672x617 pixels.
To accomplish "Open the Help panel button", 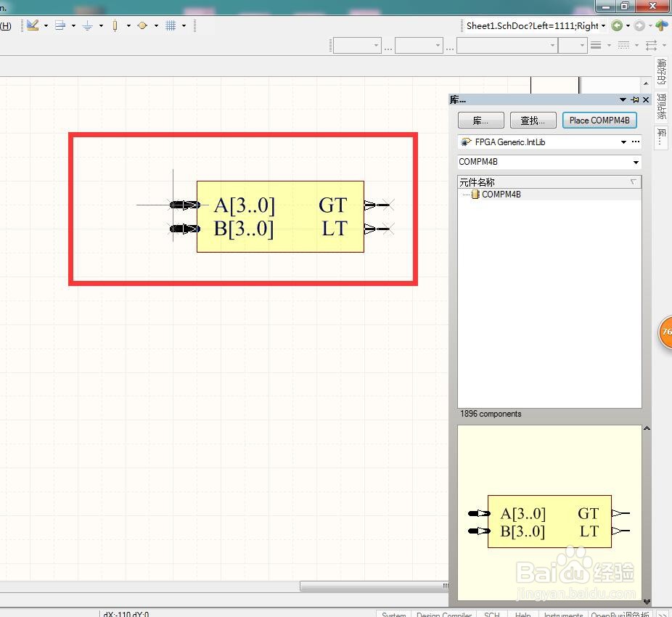I will (523, 613).
